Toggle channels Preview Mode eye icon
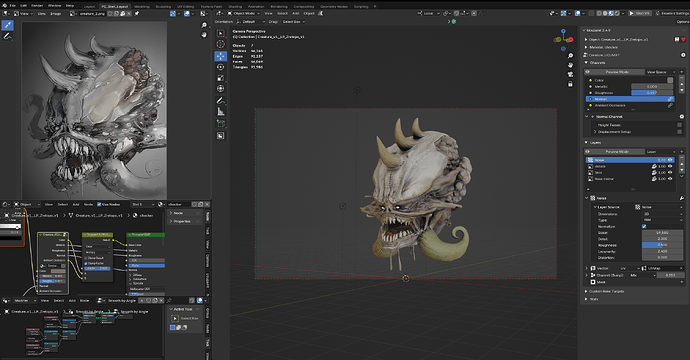This screenshot has height=360, width=690. (587, 72)
